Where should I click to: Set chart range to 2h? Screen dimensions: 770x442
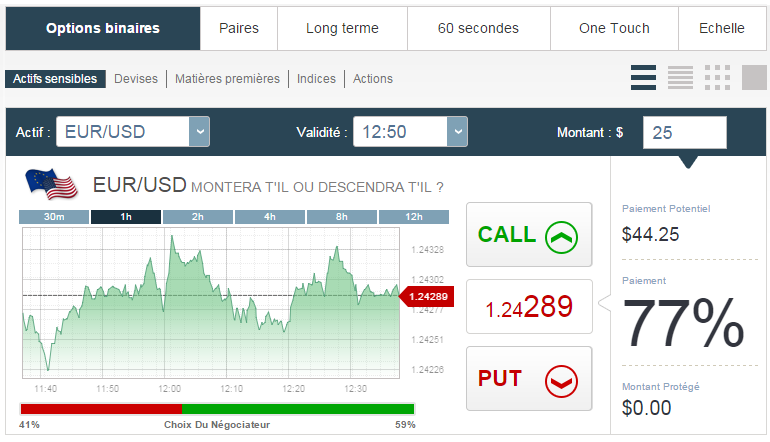click(198, 217)
